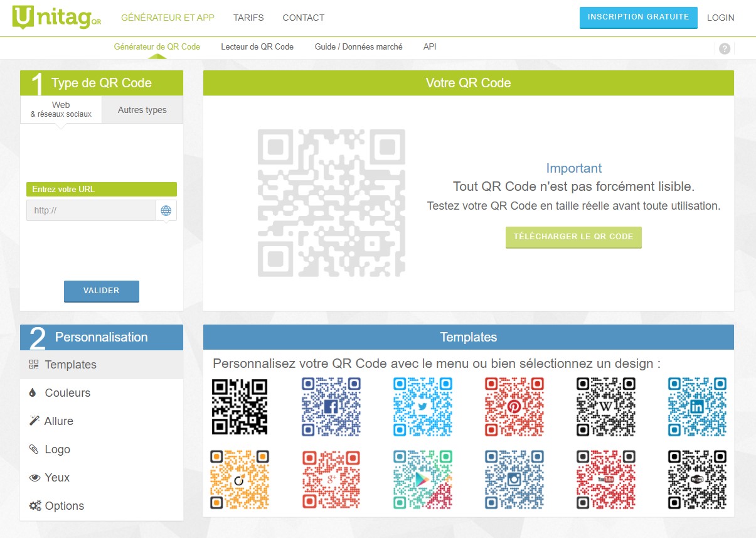This screenshot has width=756, height=538.
Task: Click the globe icon beside URL field
Action: [166, 211]
